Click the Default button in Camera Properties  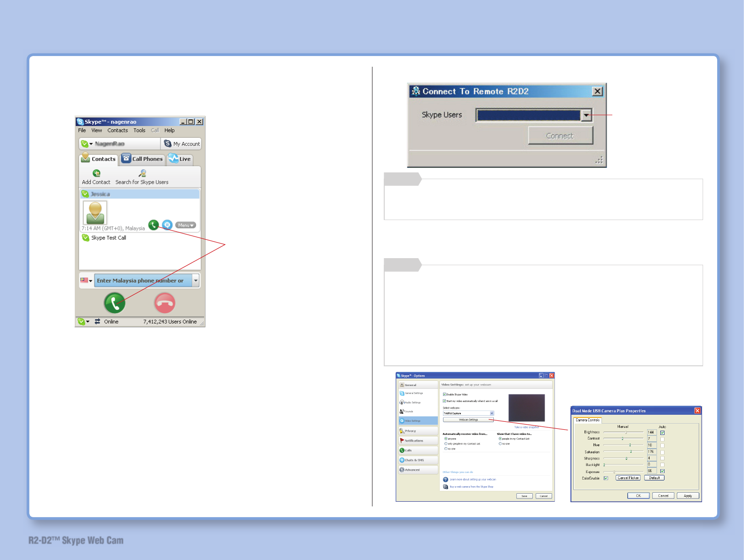tap(654, 478)
